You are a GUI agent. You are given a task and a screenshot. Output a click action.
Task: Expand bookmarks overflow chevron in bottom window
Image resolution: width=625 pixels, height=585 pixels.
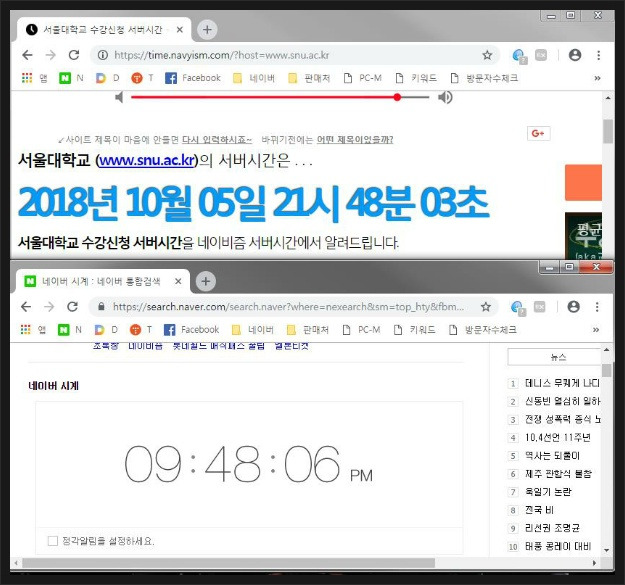click(596, 330)
